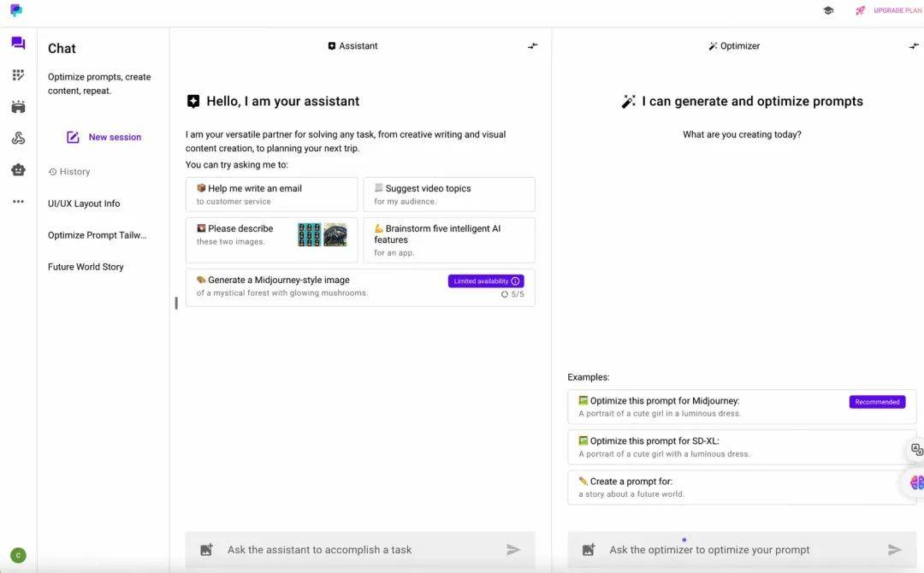
Task: Open the Future World Story session
Action: tap(86, 267)
